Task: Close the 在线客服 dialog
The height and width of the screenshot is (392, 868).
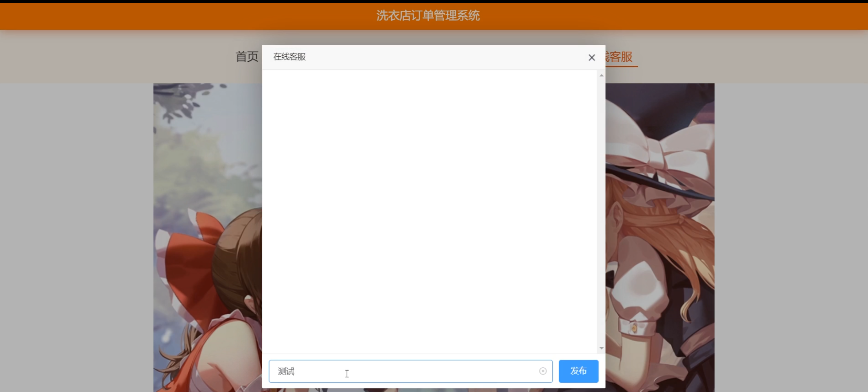Action: pos(592,58)
